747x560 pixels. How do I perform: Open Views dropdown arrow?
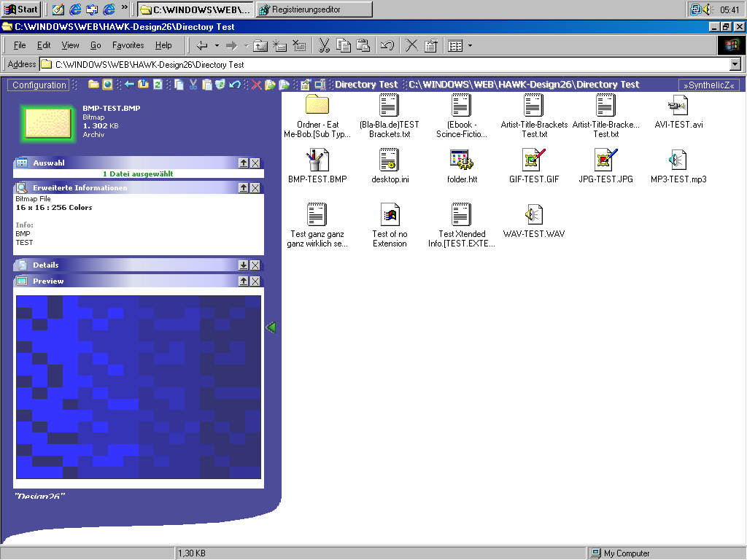click(471, 46)
